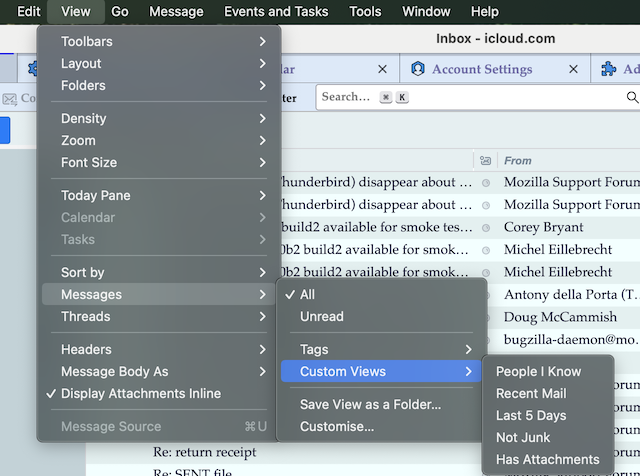Select Has Attachments custom view
Image resolution: width=640 pixels, height=476 pixels.
[x=548, y=460]
